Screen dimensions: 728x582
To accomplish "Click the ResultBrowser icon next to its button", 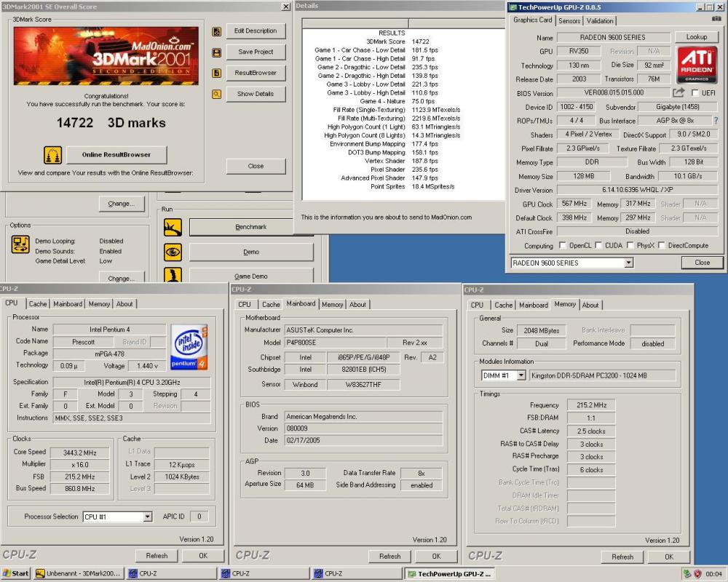I will [x=216, y=73].
